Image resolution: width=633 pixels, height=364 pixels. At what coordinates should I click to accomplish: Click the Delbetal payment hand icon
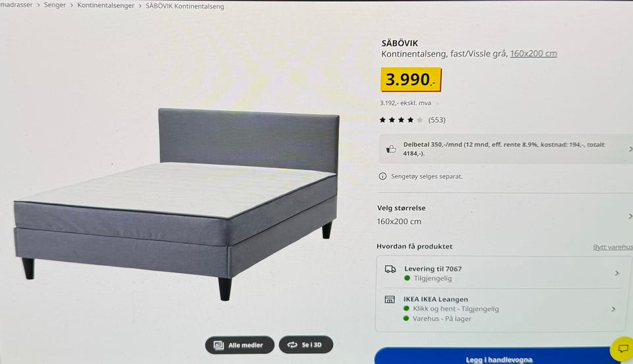coord(391,149)
